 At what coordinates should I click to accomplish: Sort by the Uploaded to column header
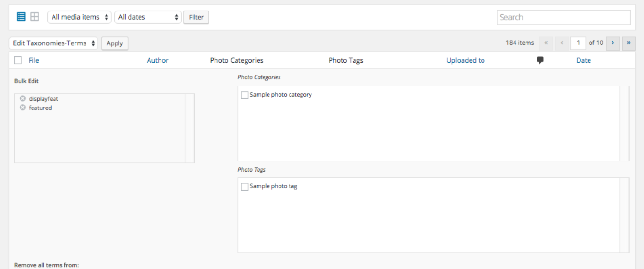point(465,60)
